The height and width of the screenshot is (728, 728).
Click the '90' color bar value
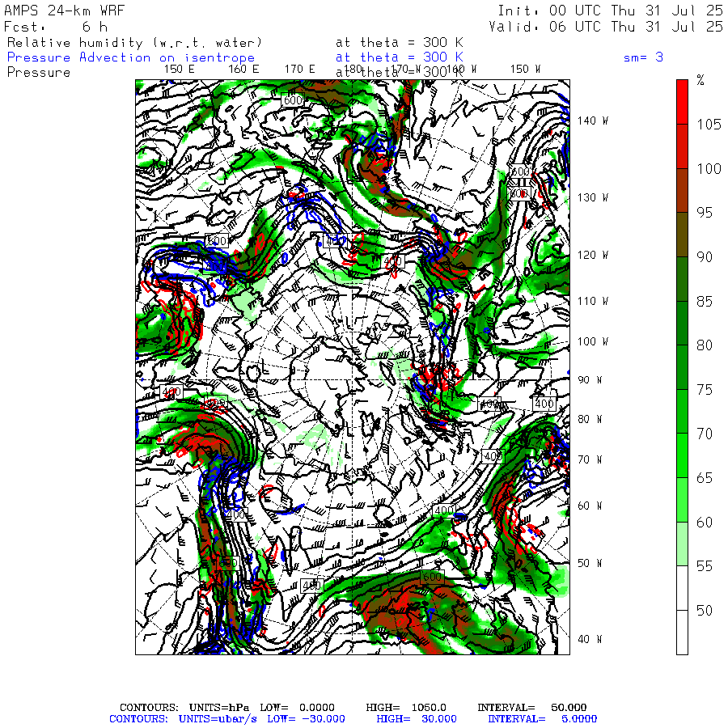(x=705, y=256)
